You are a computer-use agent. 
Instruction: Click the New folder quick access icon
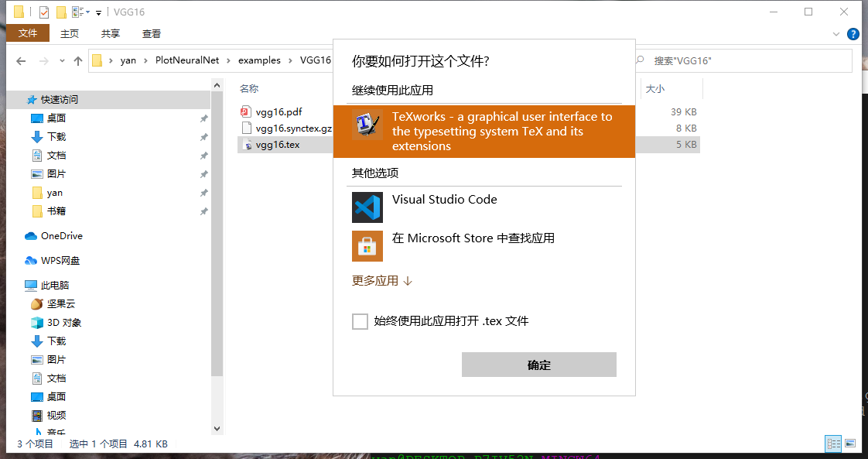click(x=61, y=12)
